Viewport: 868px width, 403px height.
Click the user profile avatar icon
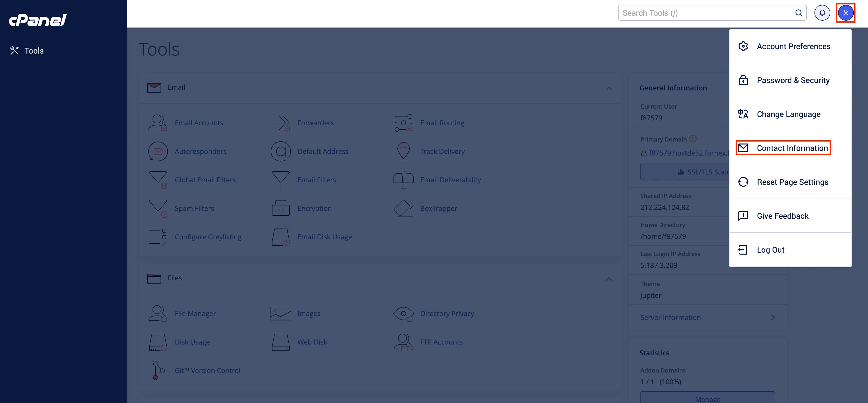click(845, 13)
